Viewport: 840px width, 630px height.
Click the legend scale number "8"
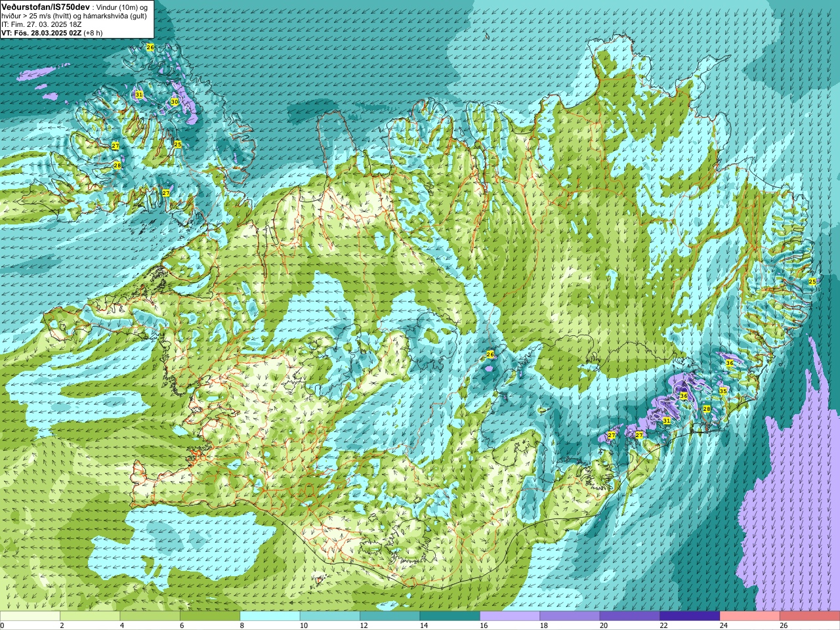coord(242,625)
